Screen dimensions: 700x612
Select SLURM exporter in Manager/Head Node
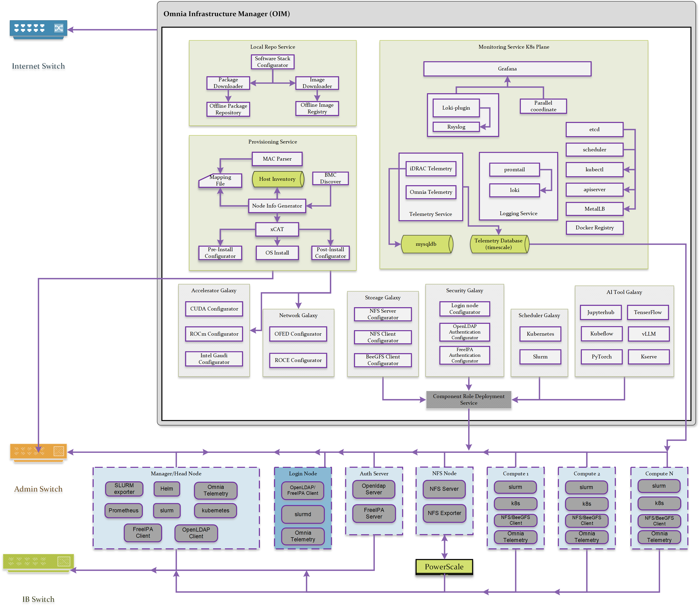tap(124, 489)
